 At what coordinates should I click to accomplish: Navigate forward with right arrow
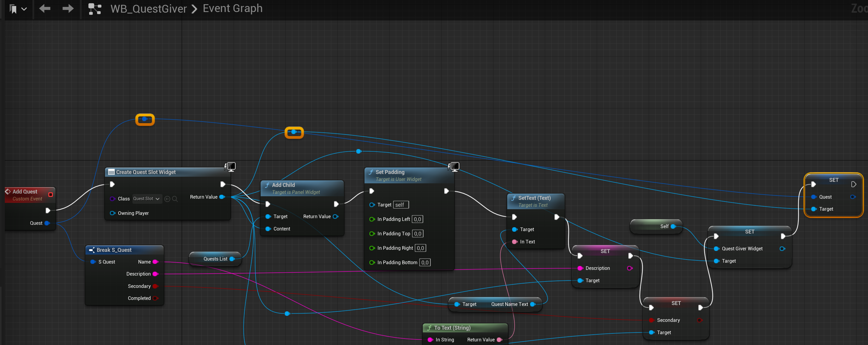click(68, 8)
